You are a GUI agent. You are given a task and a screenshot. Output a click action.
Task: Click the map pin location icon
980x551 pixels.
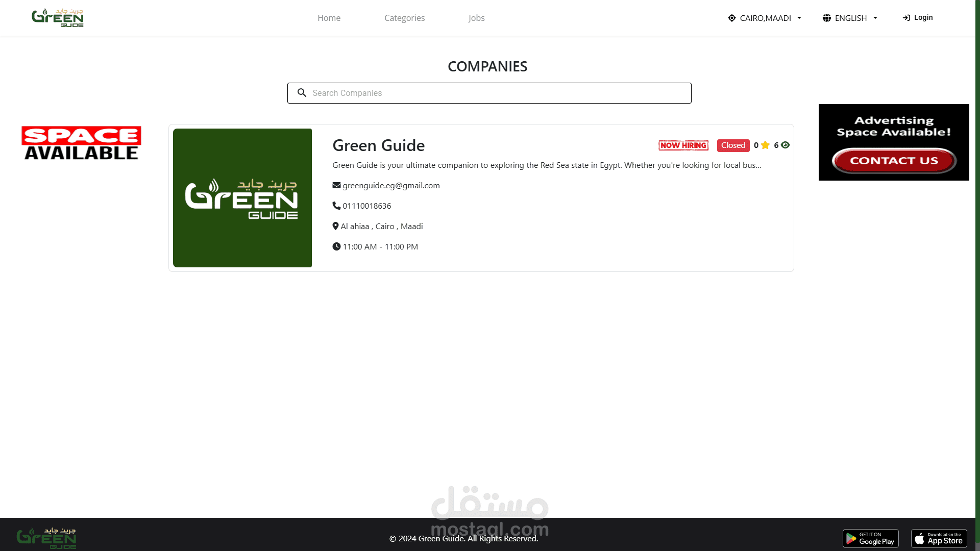click(x=335, y=226)
